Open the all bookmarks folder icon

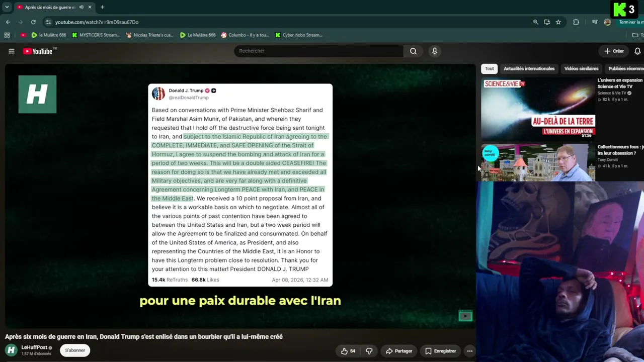[x=635, y=35]
